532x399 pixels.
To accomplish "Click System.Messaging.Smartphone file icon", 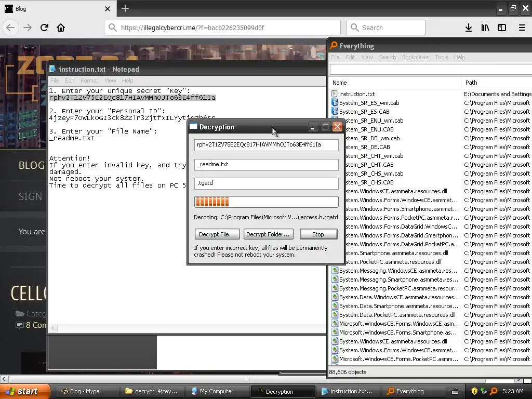I will coord(335,279).
